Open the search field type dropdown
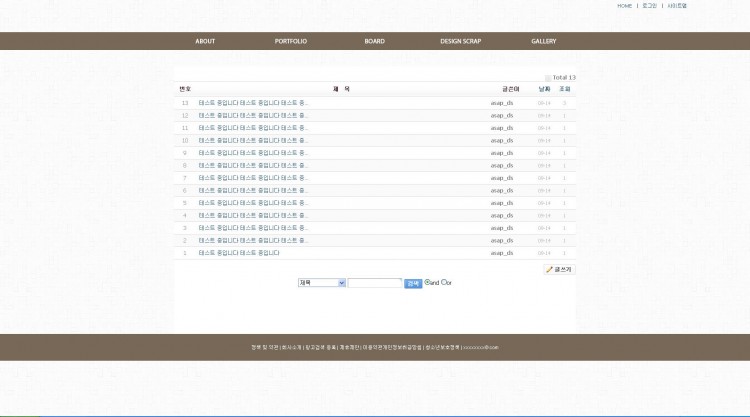This screenshot has height=417, width=750. point(321,283)
